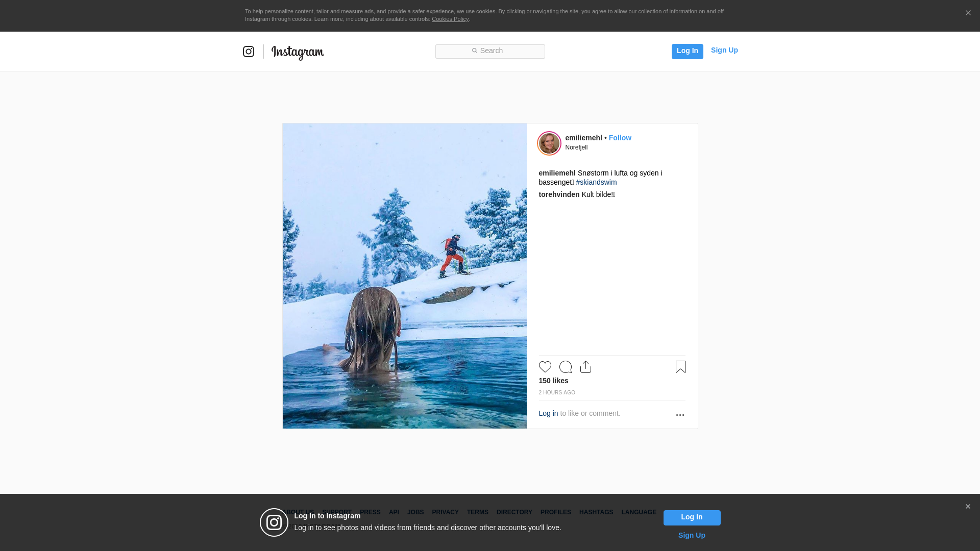Open the snowy pool post photo
Screen dimensions: 980x551
pos(404,276)
